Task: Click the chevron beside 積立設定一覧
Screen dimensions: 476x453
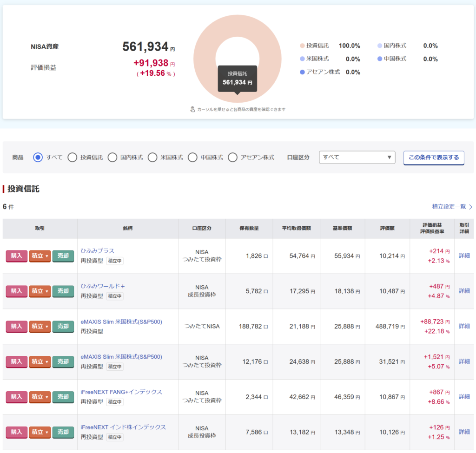Action: (x=470, y=207)
